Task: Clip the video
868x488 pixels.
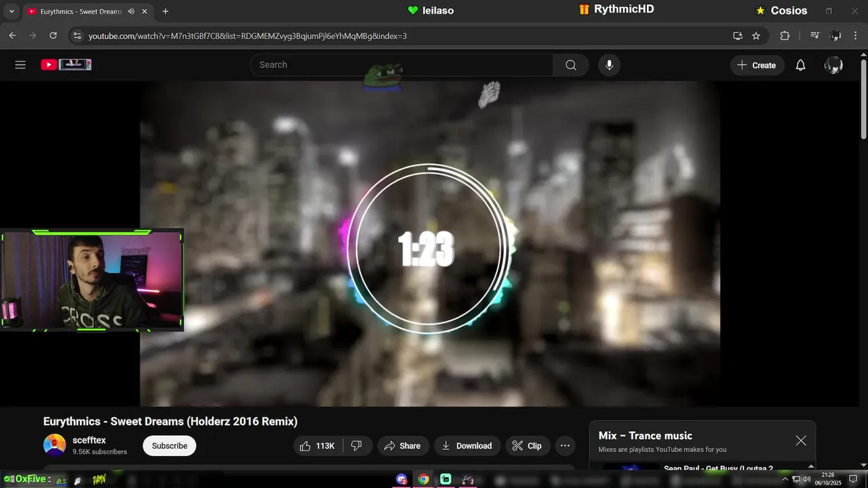Action: click(x=527, y=446)
